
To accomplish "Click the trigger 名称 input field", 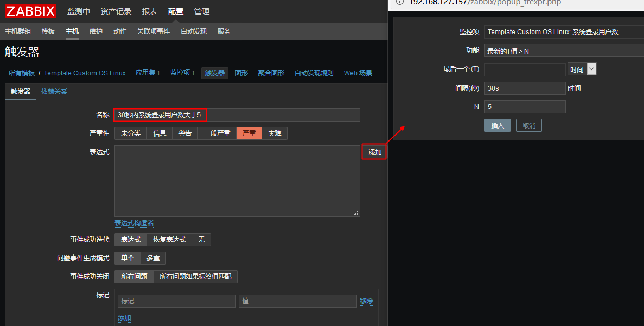I will pyautogui.click(x=237, y=115).
